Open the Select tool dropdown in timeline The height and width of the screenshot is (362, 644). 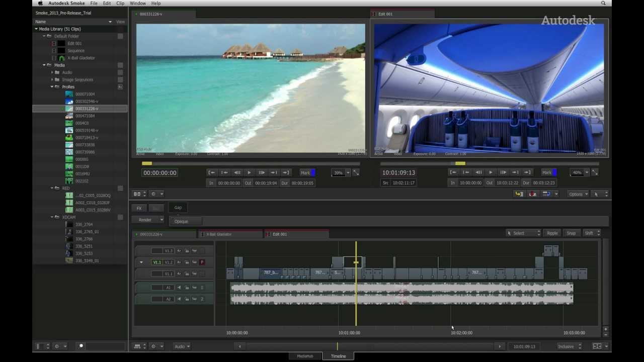(x=523, y=233)
